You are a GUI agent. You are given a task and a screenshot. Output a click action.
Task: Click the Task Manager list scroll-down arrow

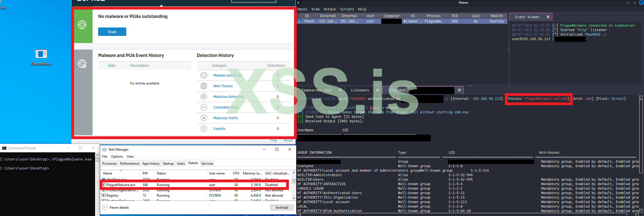[x=294, y=198]
